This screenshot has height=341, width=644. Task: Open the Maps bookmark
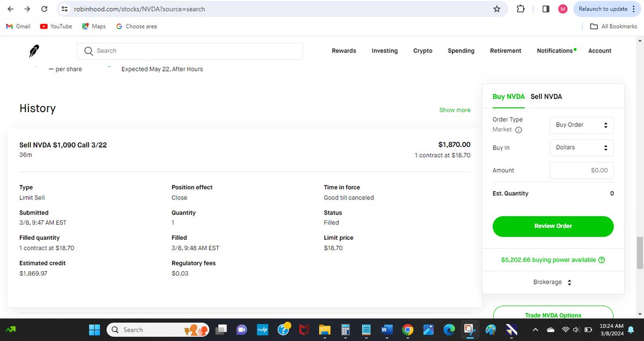click(94, 26)
